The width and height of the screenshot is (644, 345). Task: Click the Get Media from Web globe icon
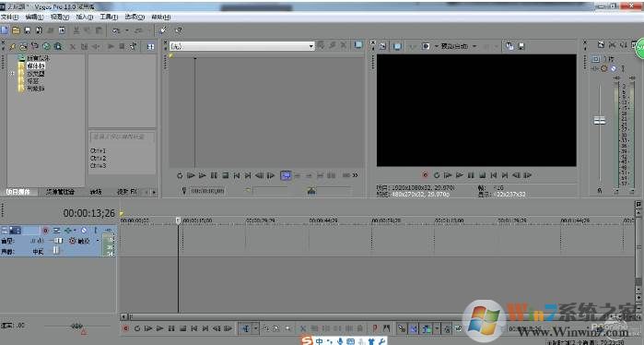click(x=46, y=46)
